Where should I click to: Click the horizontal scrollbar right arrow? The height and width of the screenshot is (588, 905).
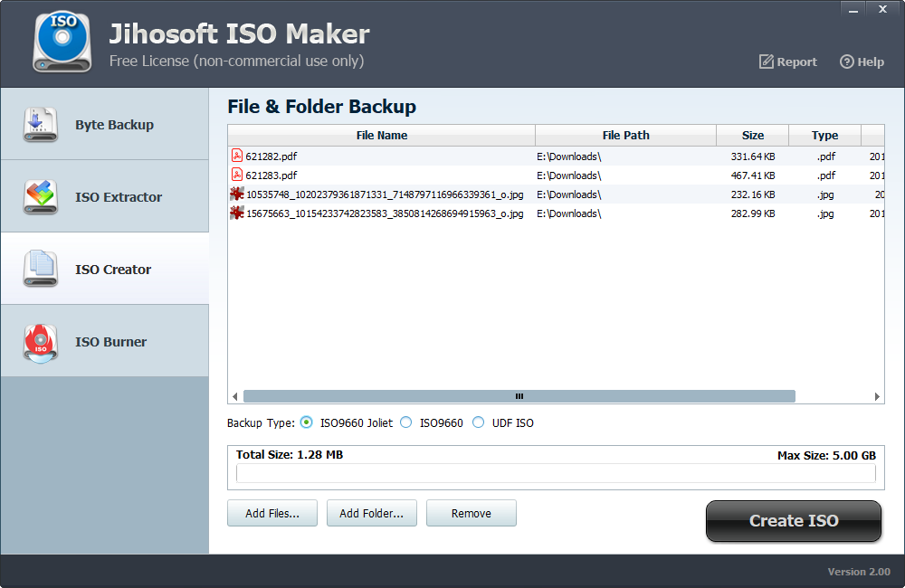(877, 396)
